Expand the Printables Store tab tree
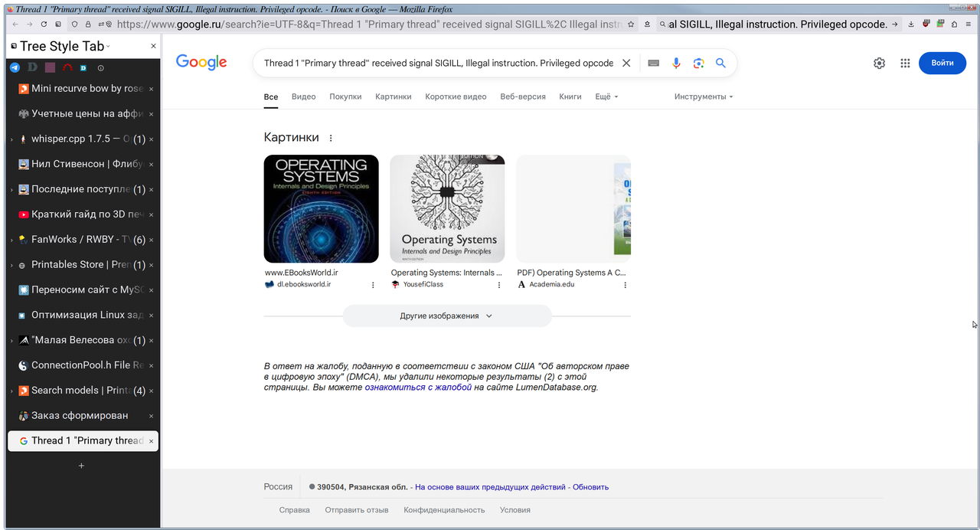This screenshot has width=980, height=530. click(11, 265)
